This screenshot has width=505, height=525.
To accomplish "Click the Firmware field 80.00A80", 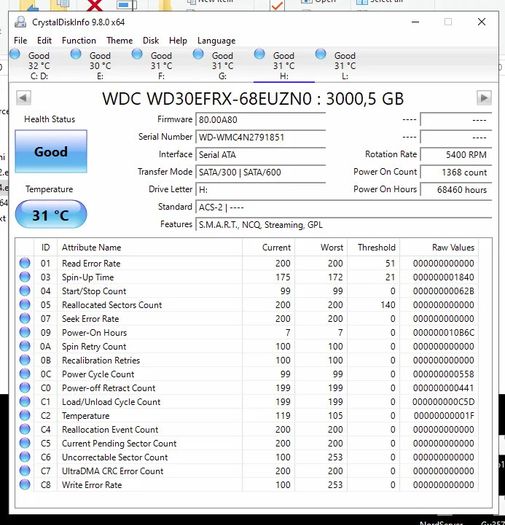I will (x=261, y=120).
